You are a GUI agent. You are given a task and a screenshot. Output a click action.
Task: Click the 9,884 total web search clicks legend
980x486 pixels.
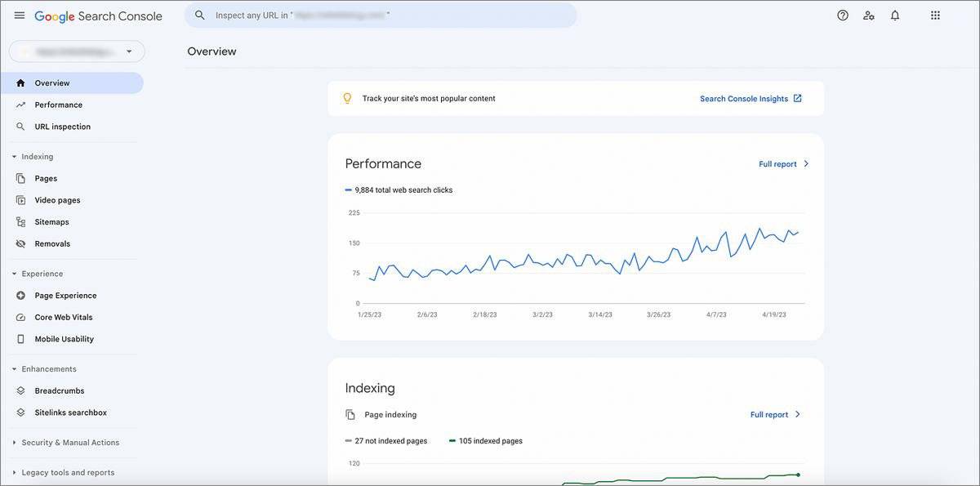[399, 190]
